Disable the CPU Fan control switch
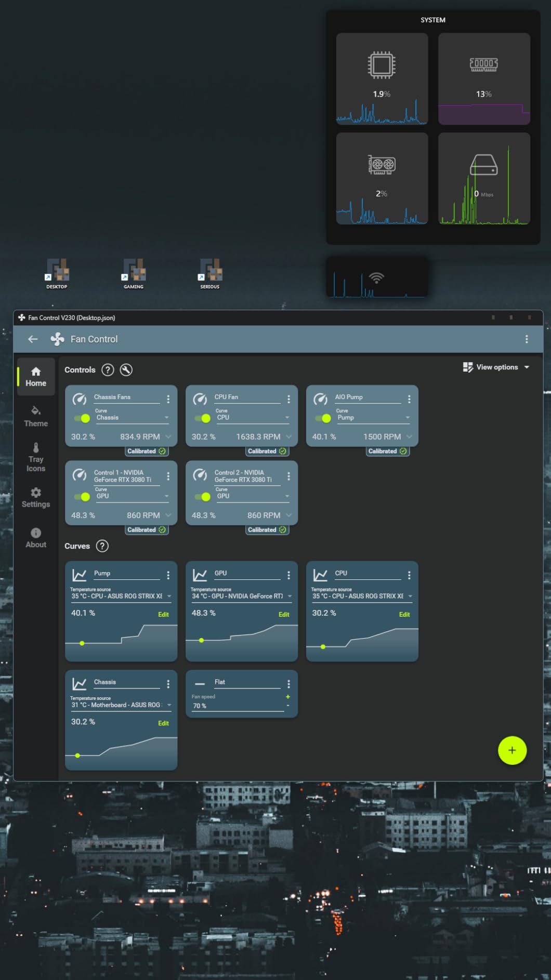This screenshot has width=551, height=980. coord(203,418)
